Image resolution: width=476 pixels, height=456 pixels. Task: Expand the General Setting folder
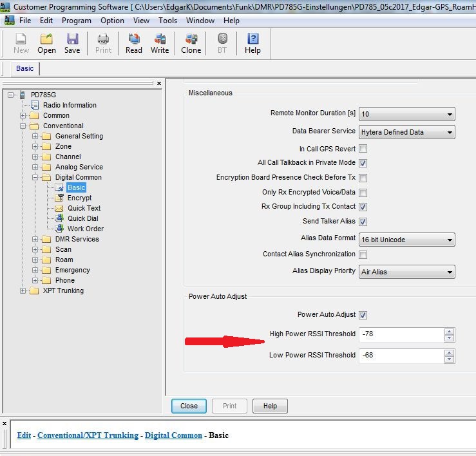click(35, 136)
